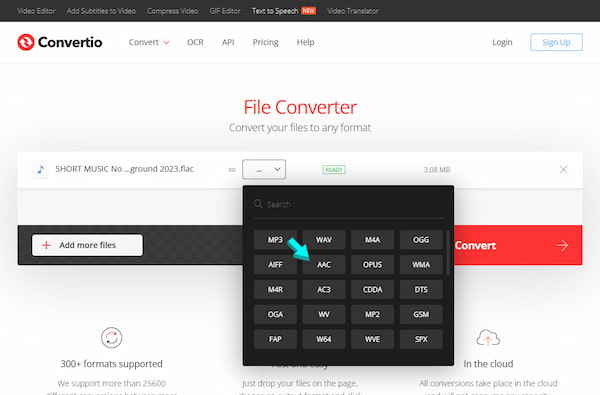This screenshot has height=395, width=600.
Task: Open Text to Speech tool
Action: [x=275, y=11]
